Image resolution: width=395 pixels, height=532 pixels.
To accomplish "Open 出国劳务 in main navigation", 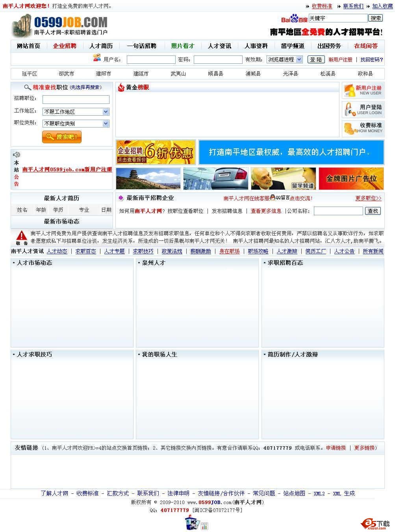I will tap(329, 46).
